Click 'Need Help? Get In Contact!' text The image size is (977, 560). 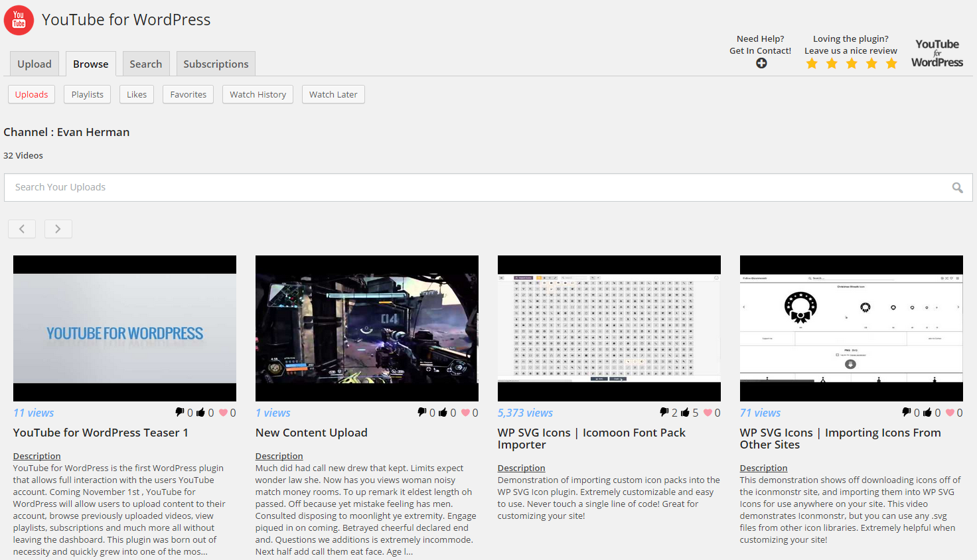click(x=761, y=44)
